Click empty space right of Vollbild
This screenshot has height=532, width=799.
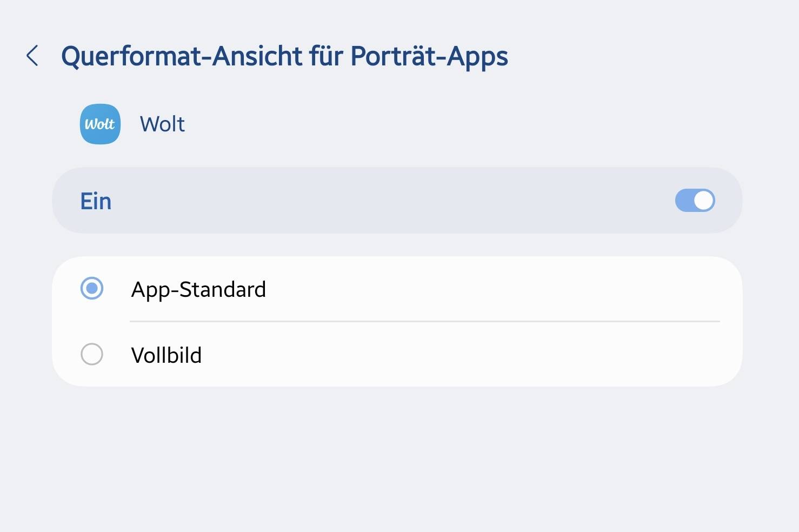click(460, 355)
